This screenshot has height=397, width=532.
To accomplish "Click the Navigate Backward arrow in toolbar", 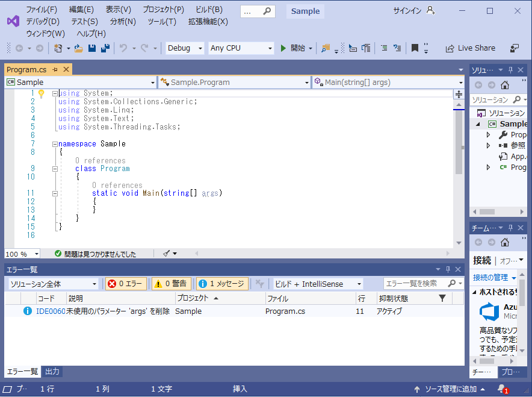I will pos(19,49).
